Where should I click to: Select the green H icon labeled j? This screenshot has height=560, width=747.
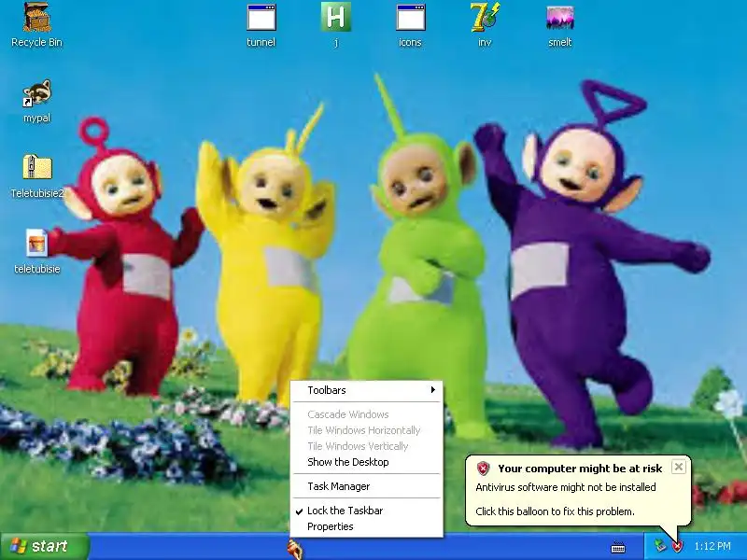336,25
